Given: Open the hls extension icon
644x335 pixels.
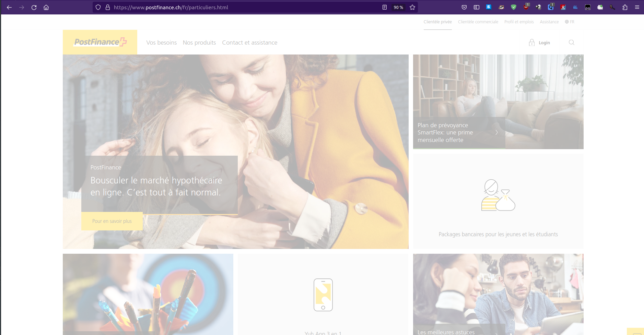Looking at the screenshot, I should (575, 7).
